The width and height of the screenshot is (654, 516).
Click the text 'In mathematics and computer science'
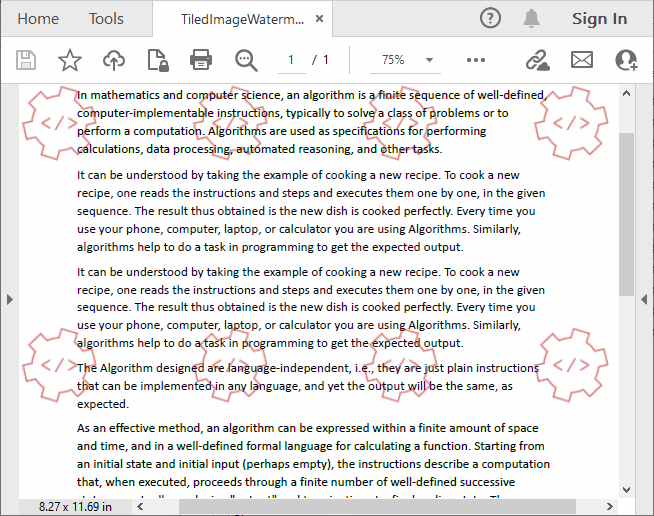180,95
